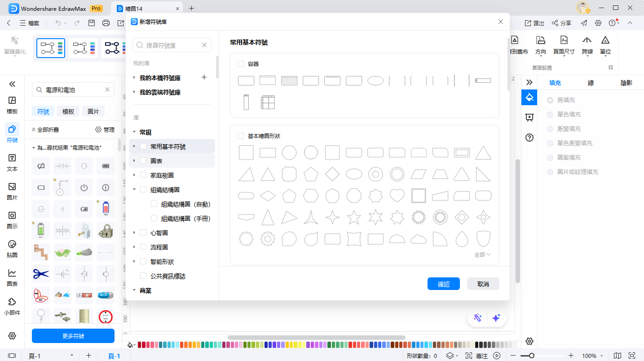Tick the 容器 category checkbox
The height and width of the screenshot is (361, 644).
coord(241,64)
